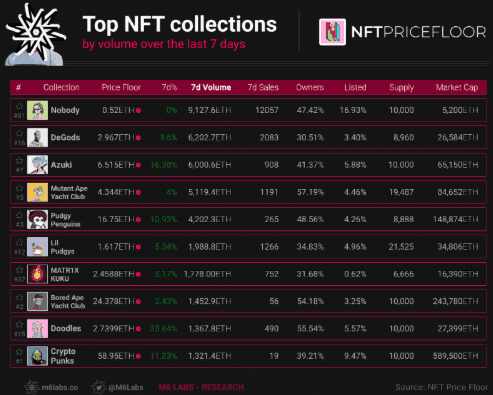Sort by the Market Cap column header
Screen dimensions: 493x395
coord(457,87)
